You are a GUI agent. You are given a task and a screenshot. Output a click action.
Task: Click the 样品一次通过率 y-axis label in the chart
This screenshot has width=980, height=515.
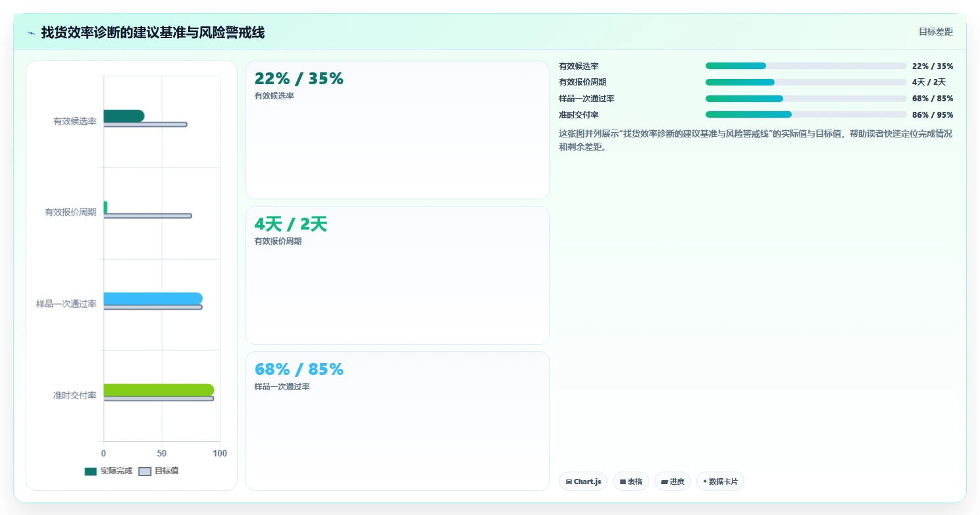[x=66, y=304]
